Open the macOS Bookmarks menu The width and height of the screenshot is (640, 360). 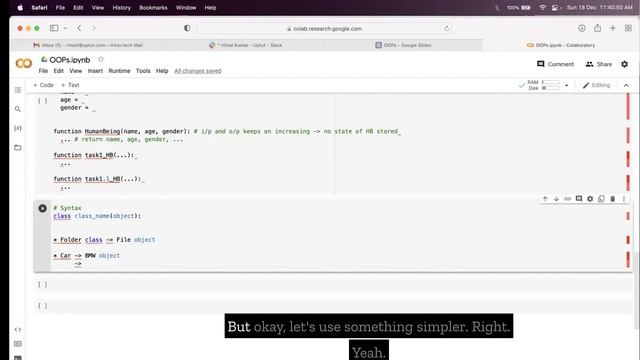tap(153, 7)
